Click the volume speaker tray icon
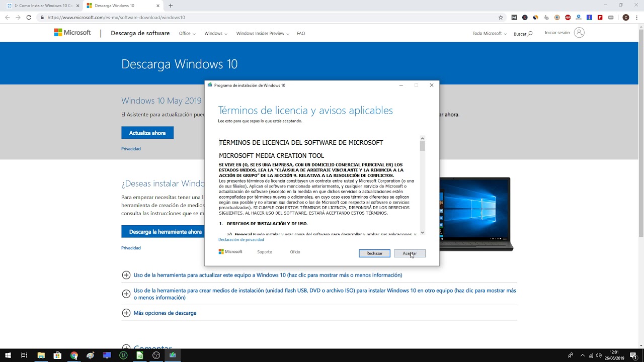This screenshot has width=644, height=362. (x=600, y=355)
